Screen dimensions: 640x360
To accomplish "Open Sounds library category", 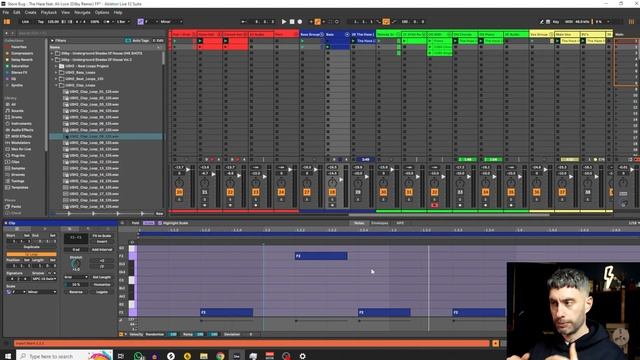I will 18,111.
